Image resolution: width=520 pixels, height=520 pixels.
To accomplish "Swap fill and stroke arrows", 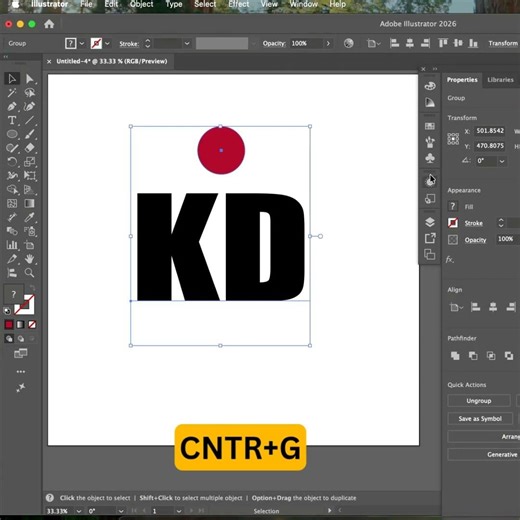I will [32, 288].
